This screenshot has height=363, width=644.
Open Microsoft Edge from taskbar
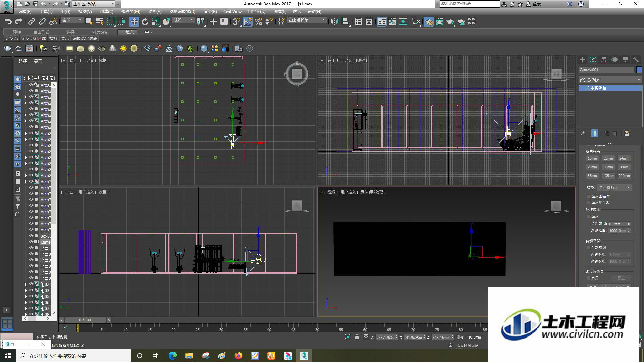coord(173,356)
